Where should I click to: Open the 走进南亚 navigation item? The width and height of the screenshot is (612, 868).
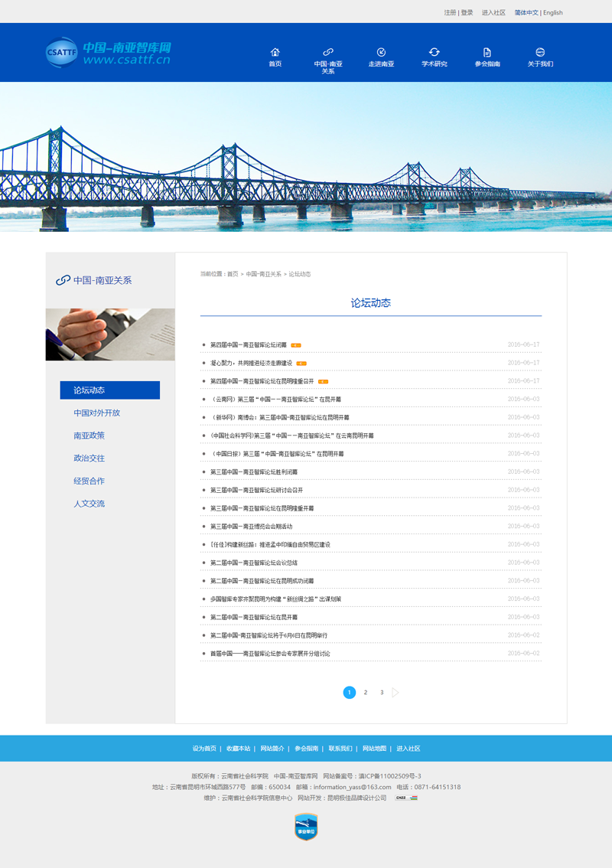(381, 57)
